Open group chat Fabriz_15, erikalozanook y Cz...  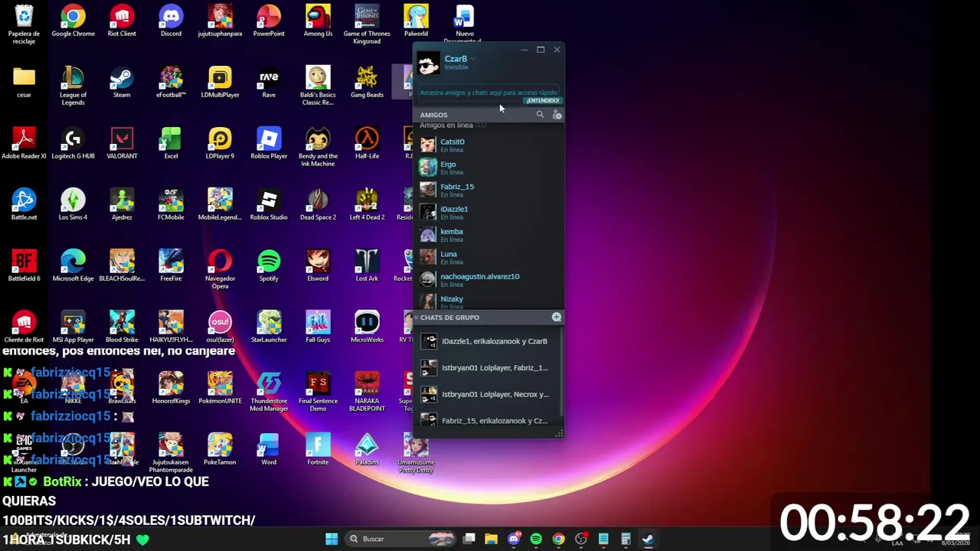(x=488, y=420)
